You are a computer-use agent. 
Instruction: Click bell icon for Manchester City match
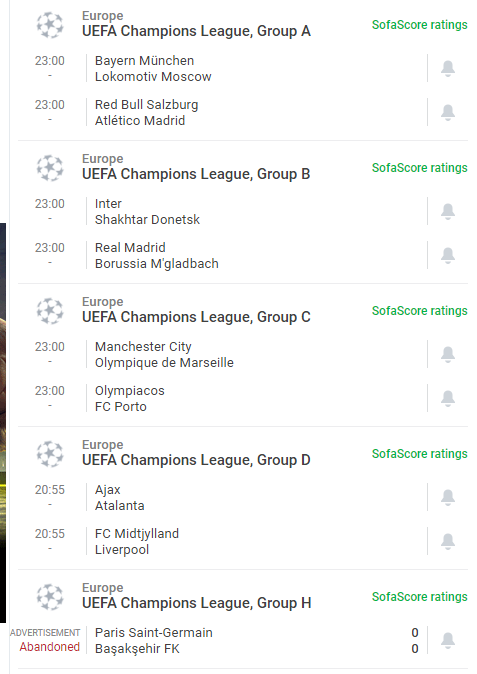tap(448, 354)
